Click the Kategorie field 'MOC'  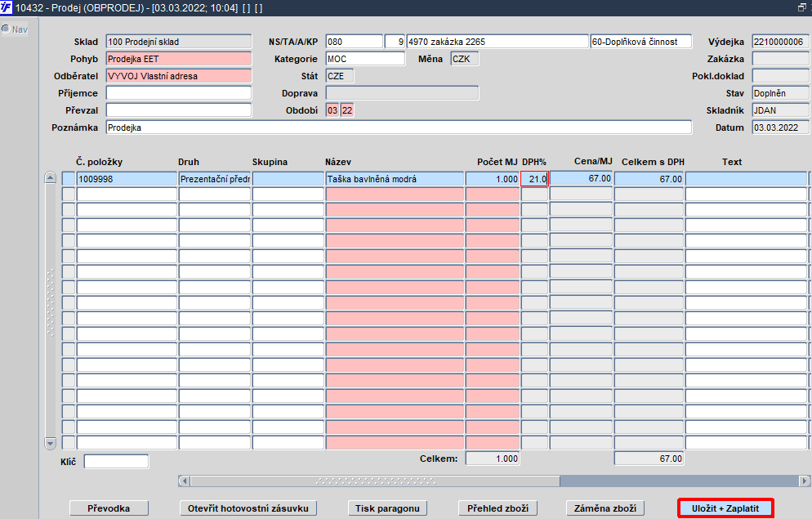(x=365, y=59)
